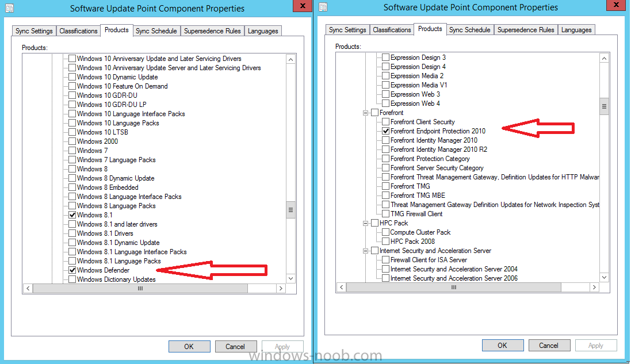The height and width of the screenshot is (364, 631).
Task: Enable the Windows 8 Embedded checkbox
Action: pos(72,187)
